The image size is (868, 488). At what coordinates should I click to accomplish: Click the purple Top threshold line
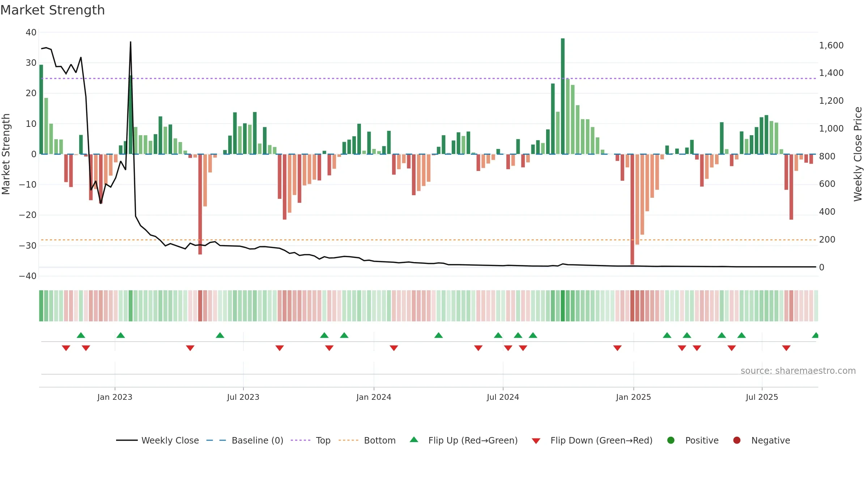tap(429, 78)
